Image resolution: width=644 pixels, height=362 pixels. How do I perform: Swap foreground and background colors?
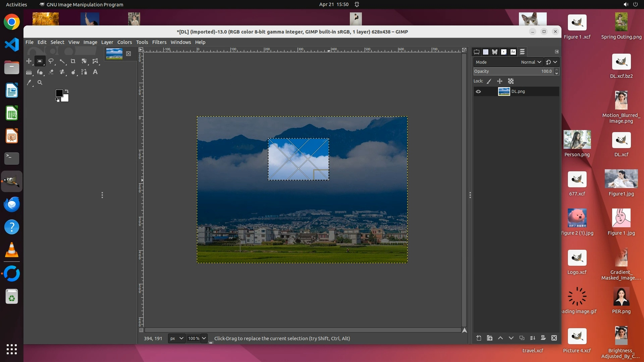pos(67,91)
